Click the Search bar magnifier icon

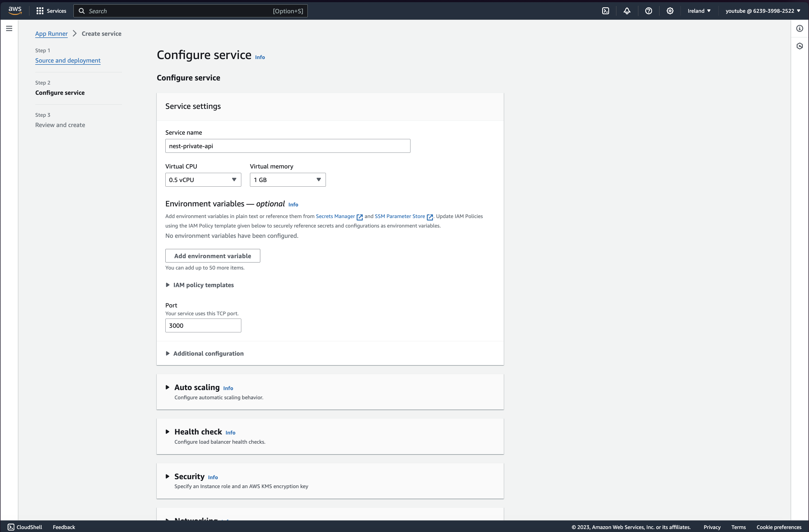81,11
